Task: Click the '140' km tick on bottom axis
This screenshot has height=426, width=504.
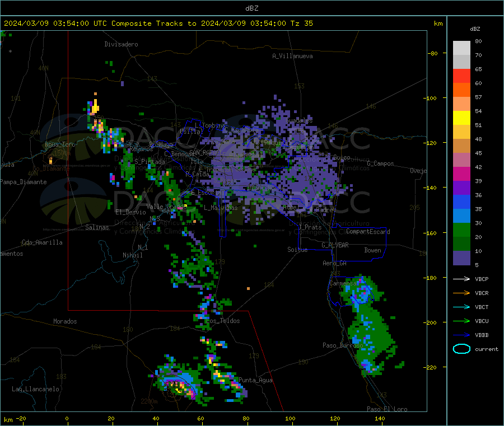Action: click(x=380, y=418)
